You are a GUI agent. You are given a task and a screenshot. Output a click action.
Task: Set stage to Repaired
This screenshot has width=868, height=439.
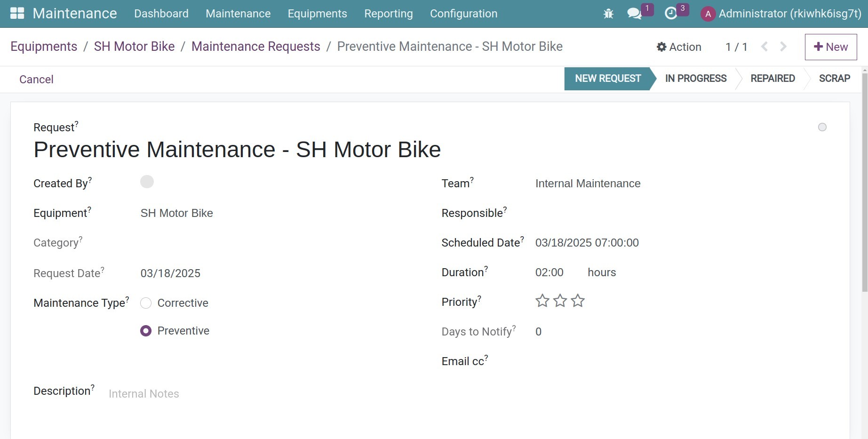(772, 79)
